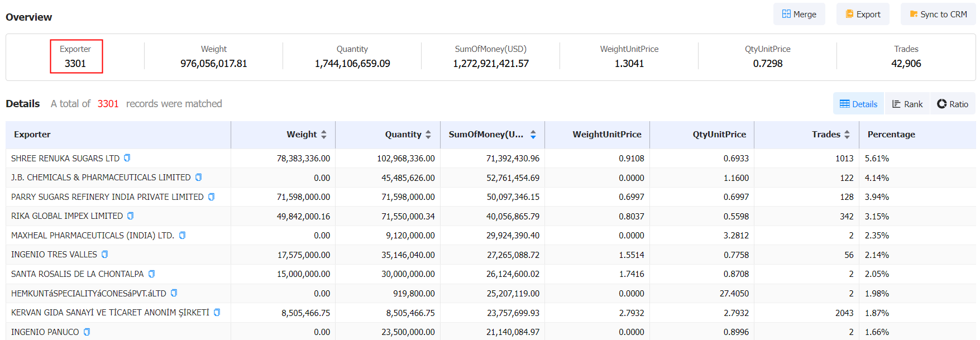Select overview Quantity value 1,744,106,659.09

(x=352, y=64)
